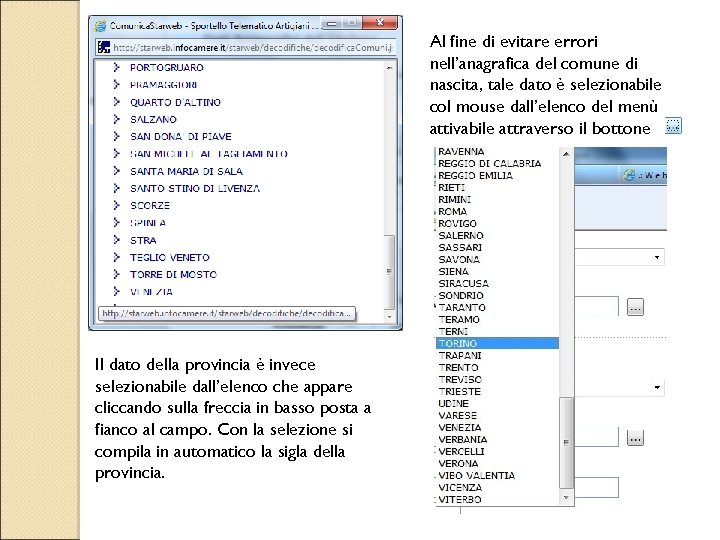Expand the QUARTO D'ALTINO arrow

(116, 102)
